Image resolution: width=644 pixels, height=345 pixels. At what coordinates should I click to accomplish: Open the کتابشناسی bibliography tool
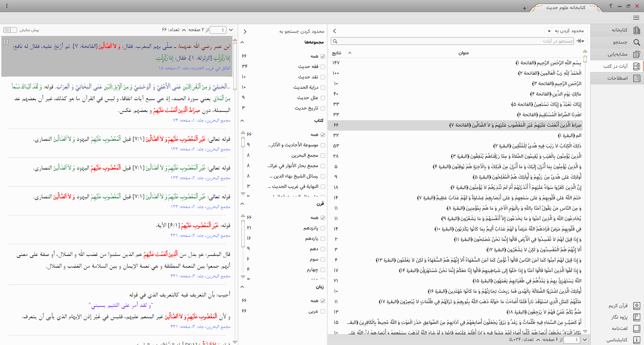(616, 340)
